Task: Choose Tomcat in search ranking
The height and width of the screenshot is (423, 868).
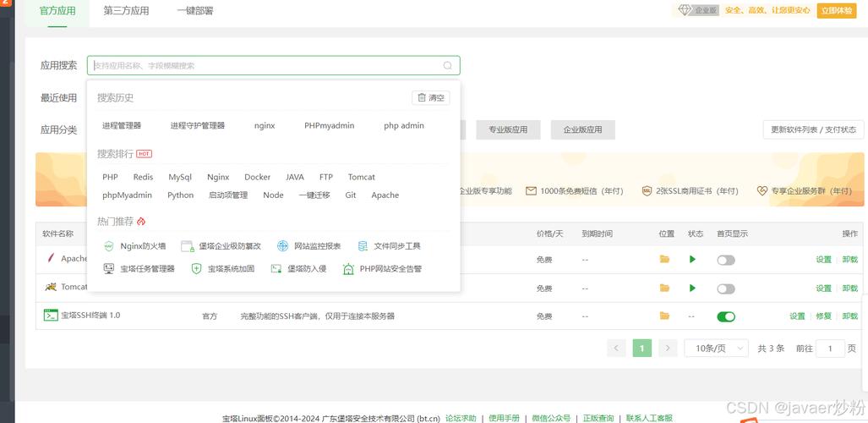Action: [x=362, y=177]
